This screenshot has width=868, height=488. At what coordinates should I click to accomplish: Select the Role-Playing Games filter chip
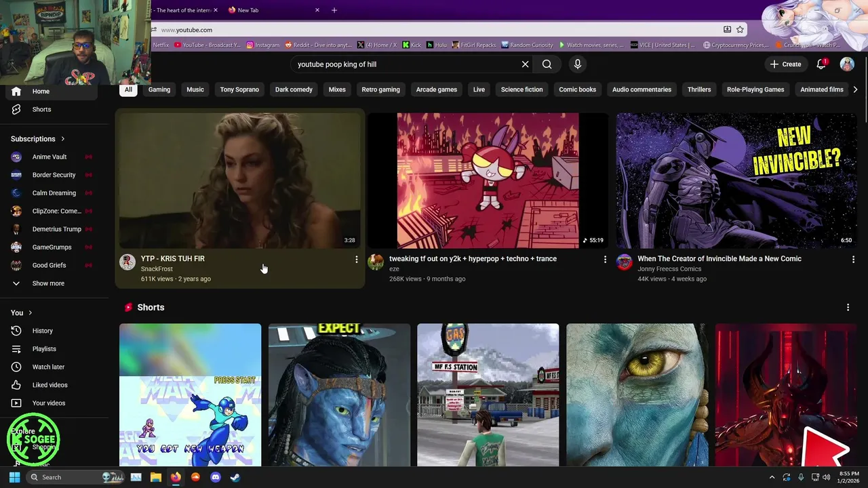pyautogui.click(x=755, y=89)
